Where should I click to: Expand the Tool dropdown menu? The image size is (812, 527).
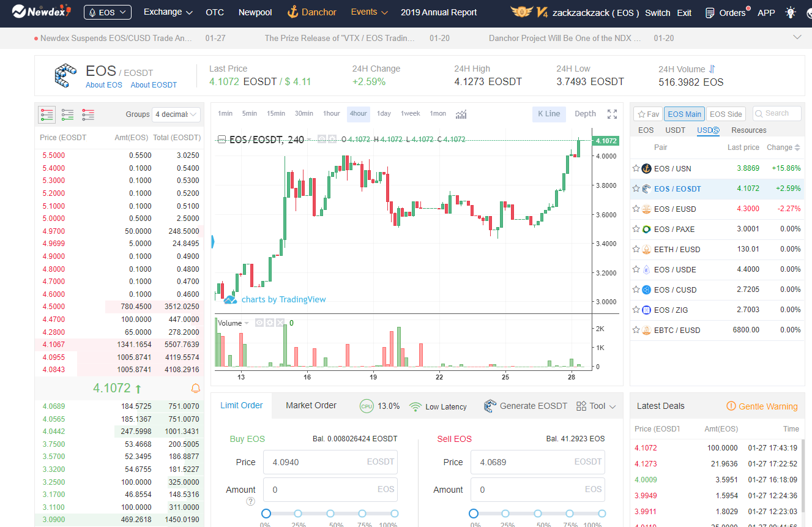coord(596,406)
